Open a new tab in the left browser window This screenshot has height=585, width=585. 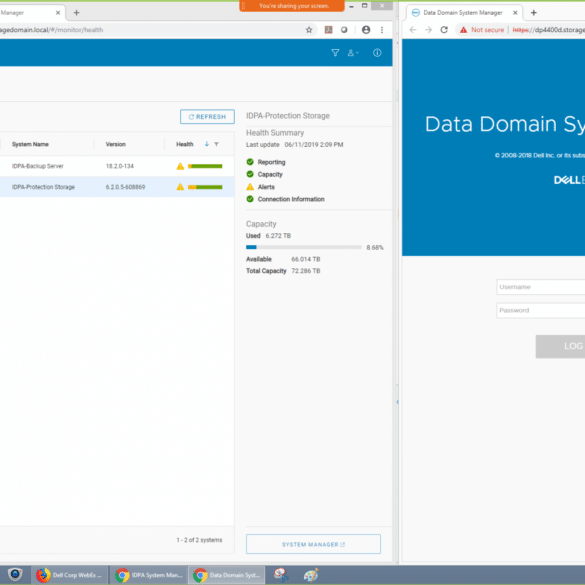coord(76,13)
